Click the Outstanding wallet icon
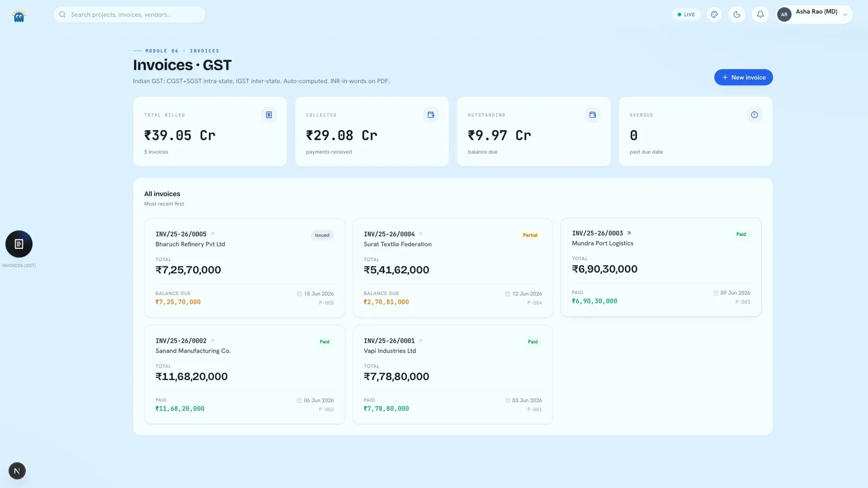Image resolution: width=868 pixels, height=488 pixels. pos(592,115)
